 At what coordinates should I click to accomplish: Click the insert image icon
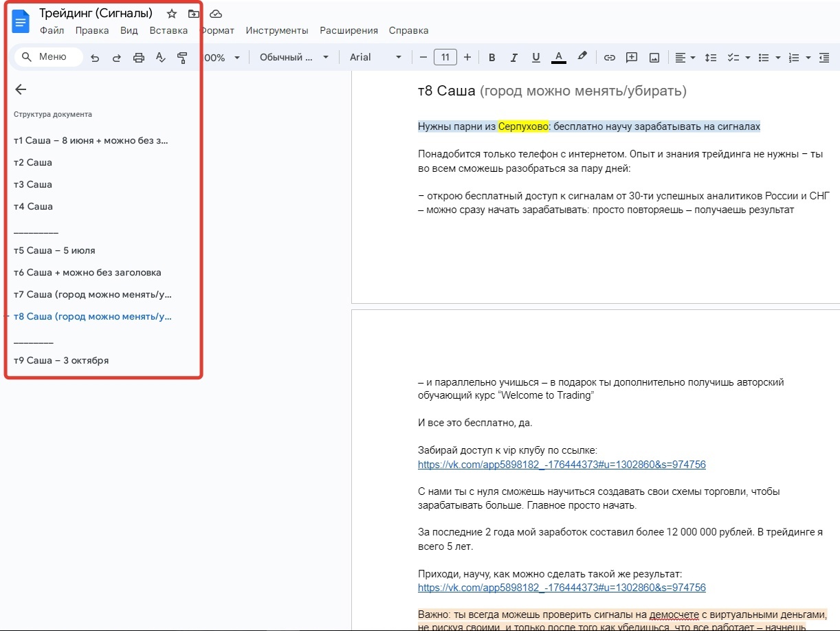pos(654,58)
